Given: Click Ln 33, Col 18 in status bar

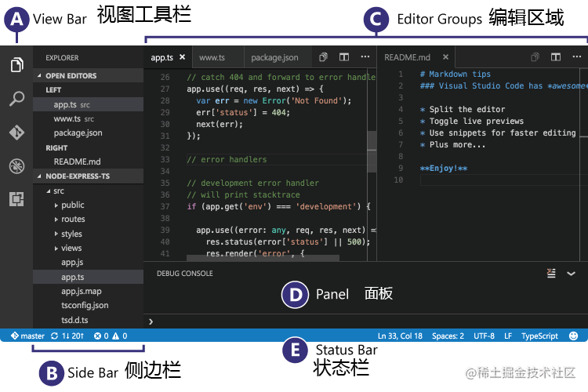Looking at the screenshot, I should point(400,336).
